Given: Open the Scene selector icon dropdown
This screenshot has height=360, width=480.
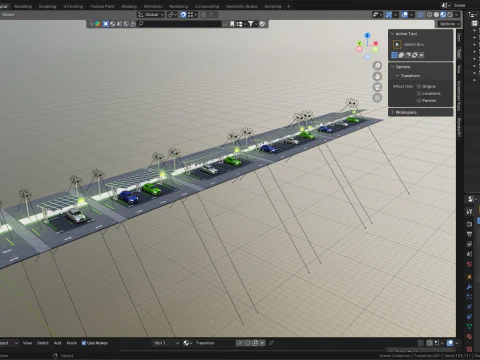Looking at the screenshot, I should [446, 5].
